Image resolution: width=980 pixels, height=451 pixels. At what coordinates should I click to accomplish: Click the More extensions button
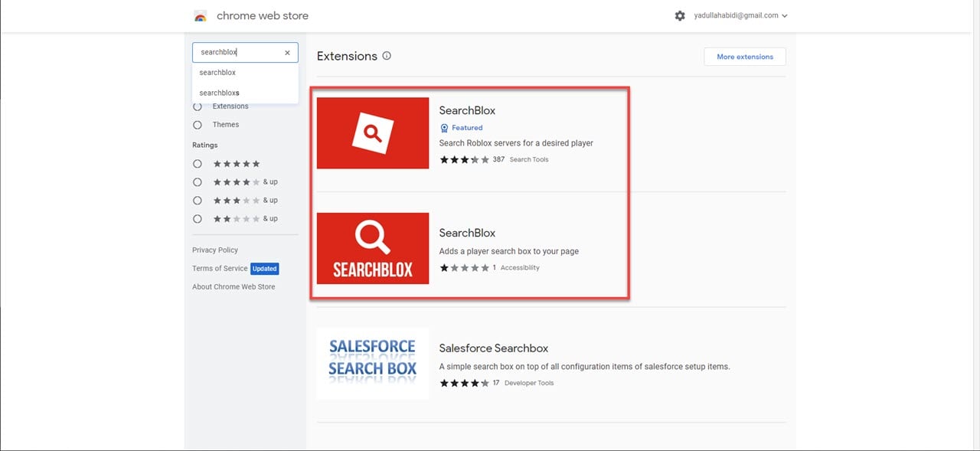coord(745,57)
